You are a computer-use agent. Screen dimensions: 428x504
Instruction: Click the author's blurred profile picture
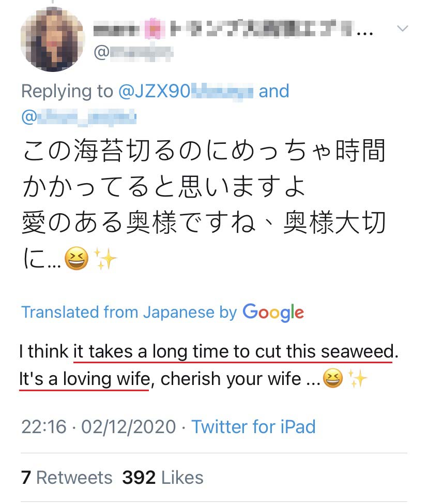pyautogui.click(x=52, y=40)
